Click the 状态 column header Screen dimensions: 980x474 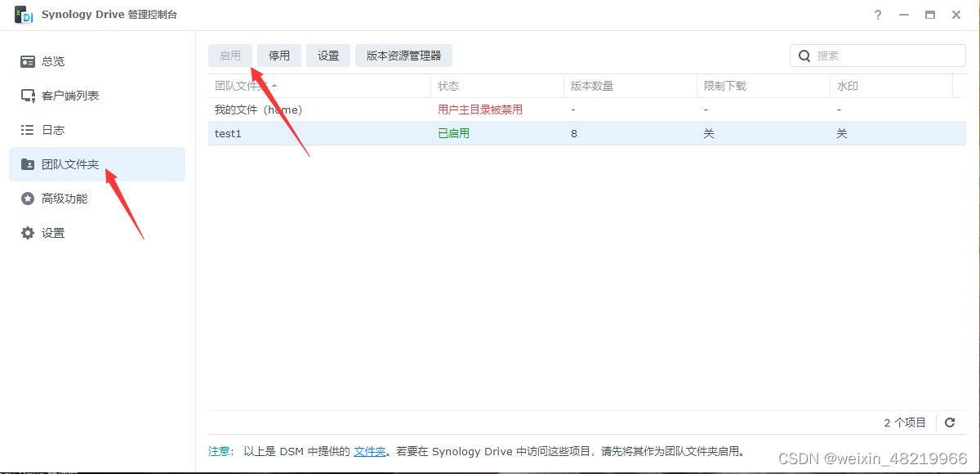pyautogui.click(x=497, y=86)
